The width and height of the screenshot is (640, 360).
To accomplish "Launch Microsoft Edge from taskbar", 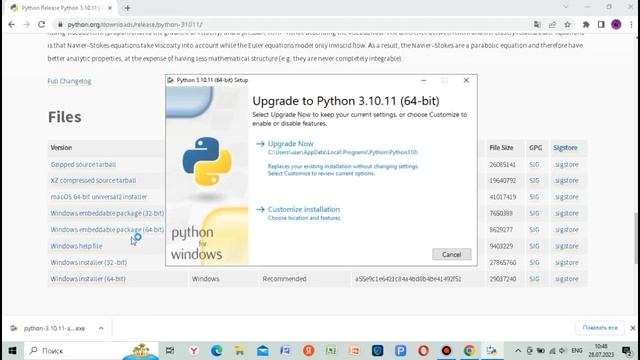I will click(x=217, y=351).
